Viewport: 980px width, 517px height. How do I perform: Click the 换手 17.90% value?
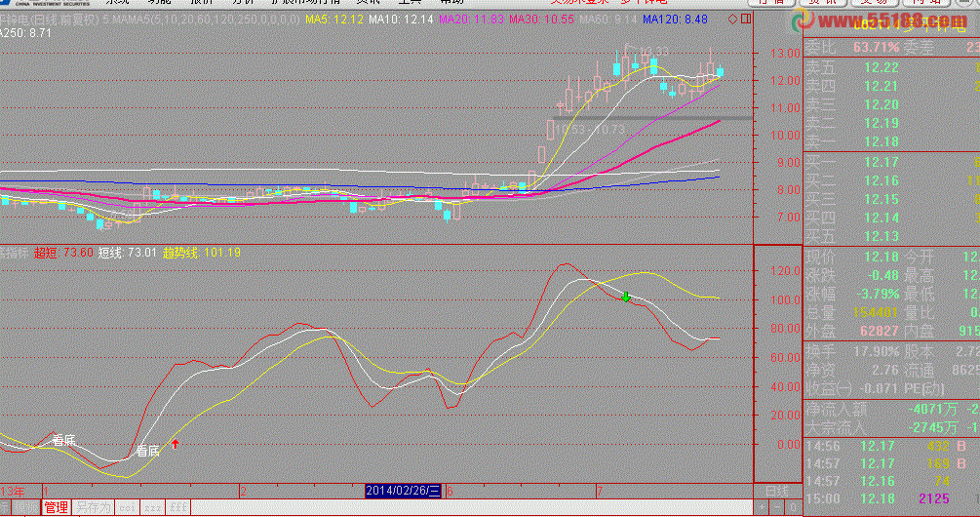pos(877,351)
